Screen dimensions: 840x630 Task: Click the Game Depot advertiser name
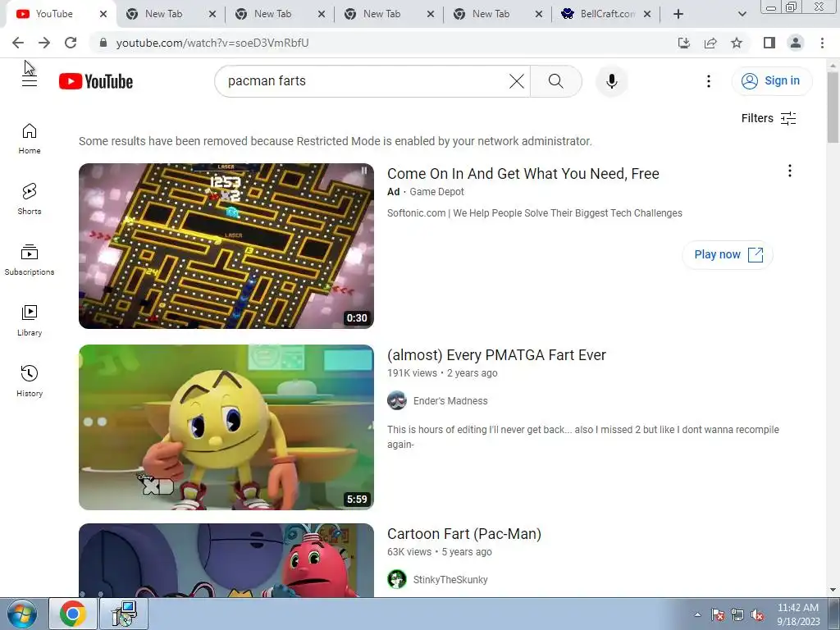436,192
